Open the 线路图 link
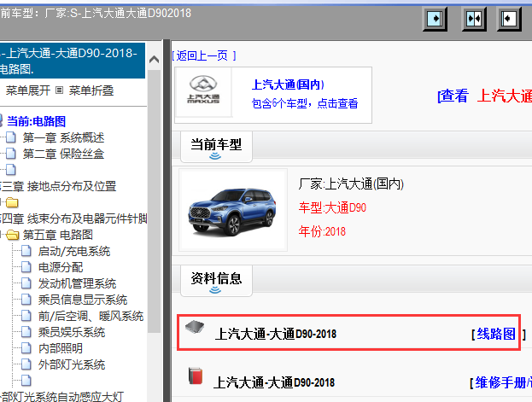The height and width of the screenshot is (402, 532). pos(496,334)
